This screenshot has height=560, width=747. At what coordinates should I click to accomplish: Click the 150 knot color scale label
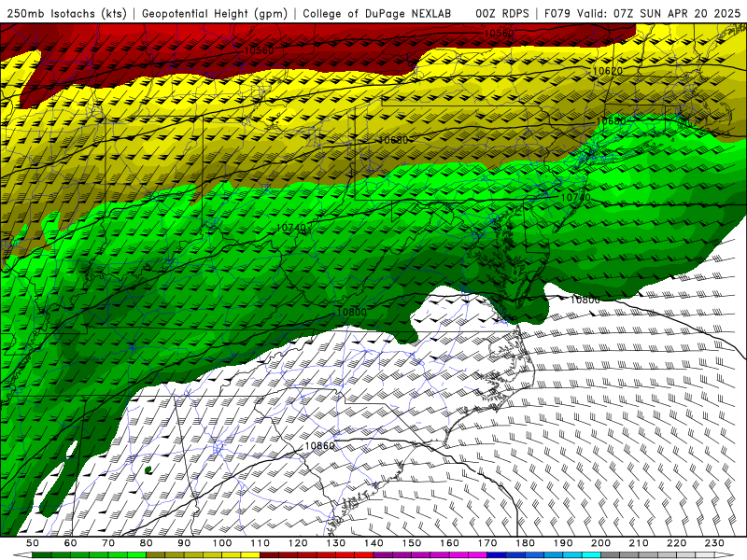pos(411,543)
